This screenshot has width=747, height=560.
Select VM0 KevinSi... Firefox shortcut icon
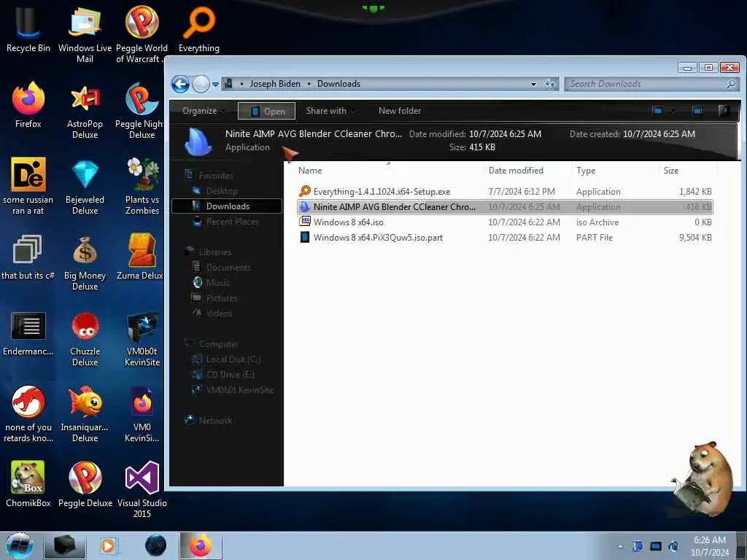pyautogui.click(x=142, y=413)
